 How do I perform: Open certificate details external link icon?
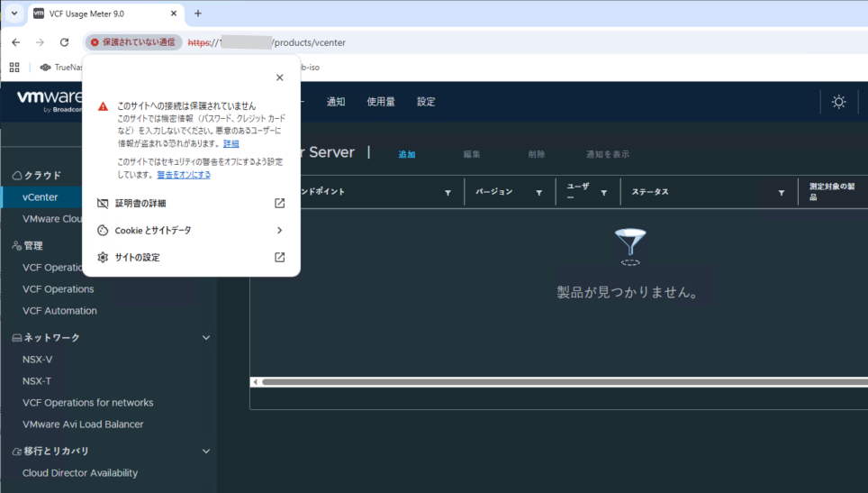click(279, 204)
